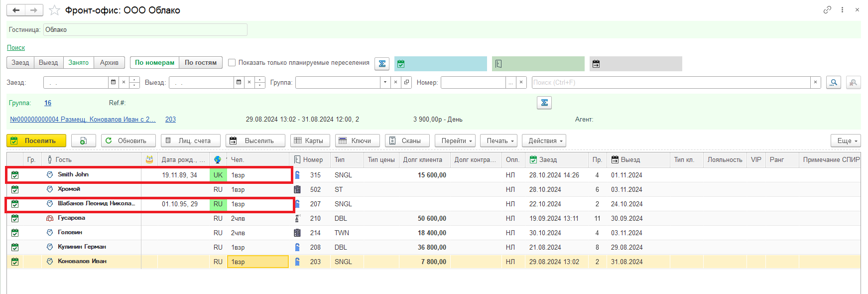Open room 203 link in group panel
The width and height of the screenshot is (868, 294).
tap(170, 119)
